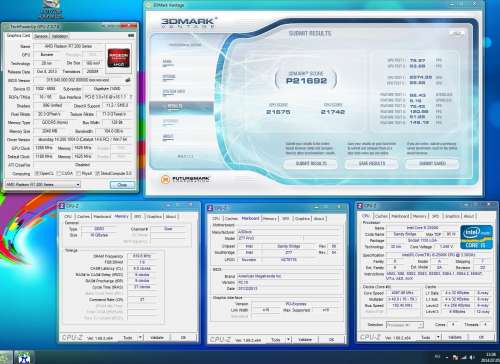Screen dimensions: 500x364
Task: Click the Intel Core i5 logo badge
Action: [x=476, y=237]
